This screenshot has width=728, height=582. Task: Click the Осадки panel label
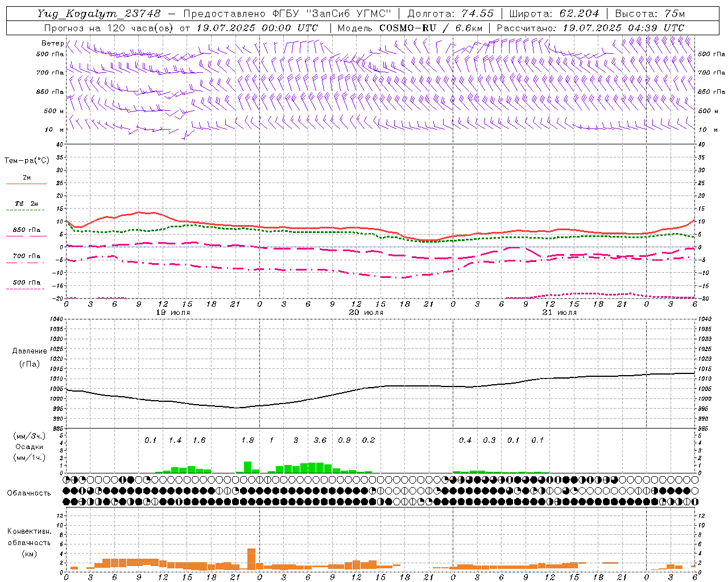(29, 447)
